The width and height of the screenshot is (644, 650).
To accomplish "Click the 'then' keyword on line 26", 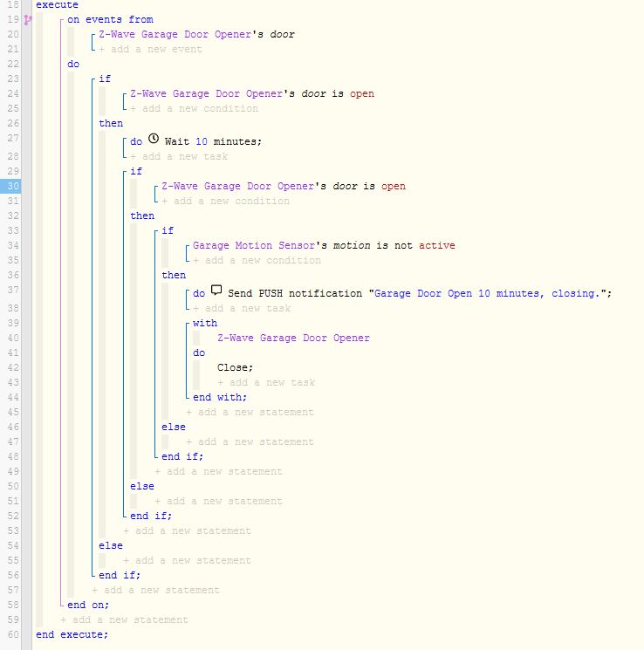I will tap(111, 124).
